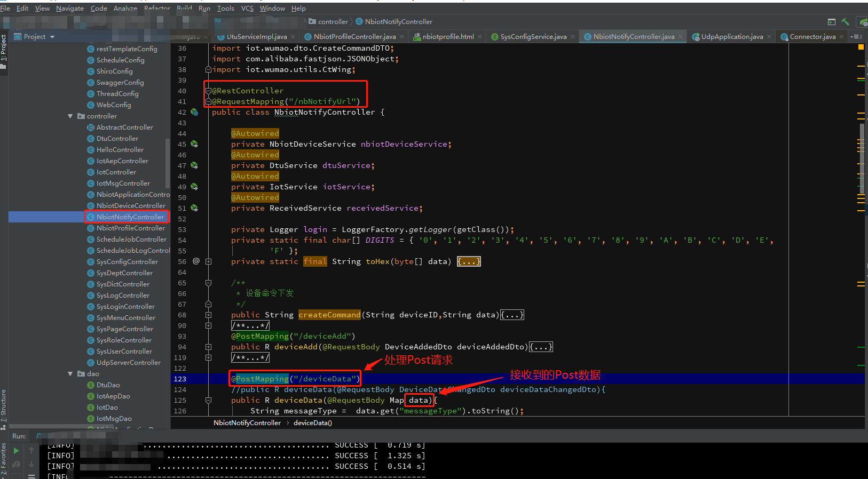
Task: Open the File menu
Action: click(x=5, y=8)
